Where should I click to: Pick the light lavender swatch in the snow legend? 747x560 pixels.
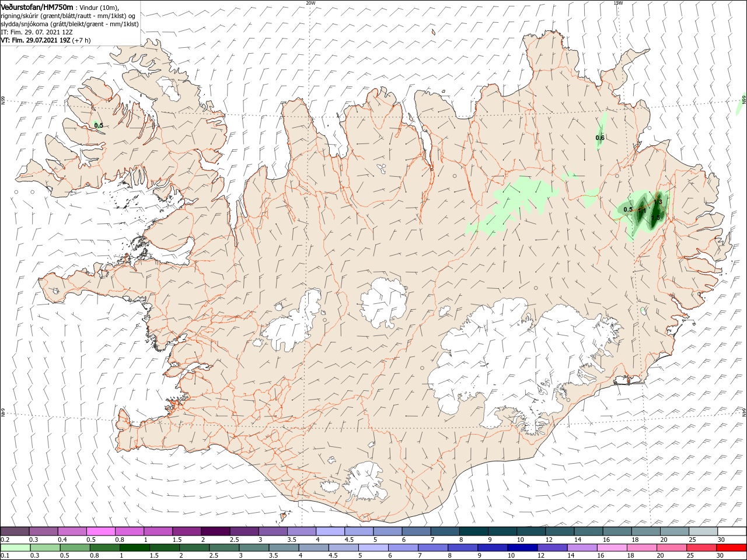point(330,531)
